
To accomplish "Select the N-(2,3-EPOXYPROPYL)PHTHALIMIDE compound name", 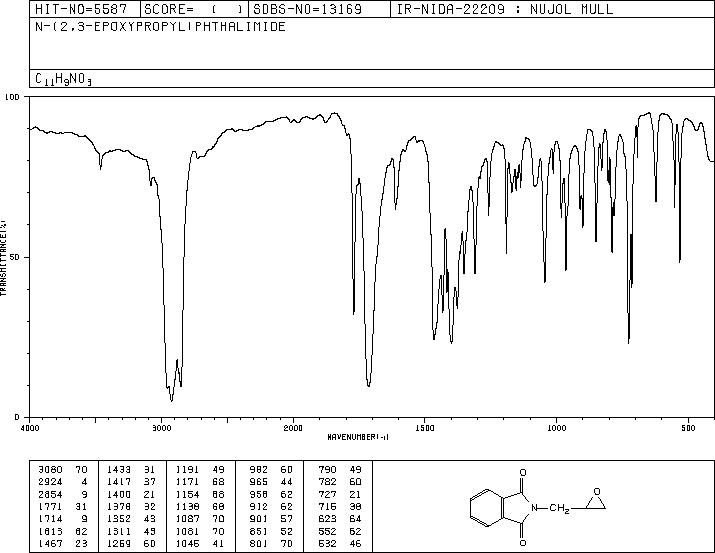I will 161,27.
